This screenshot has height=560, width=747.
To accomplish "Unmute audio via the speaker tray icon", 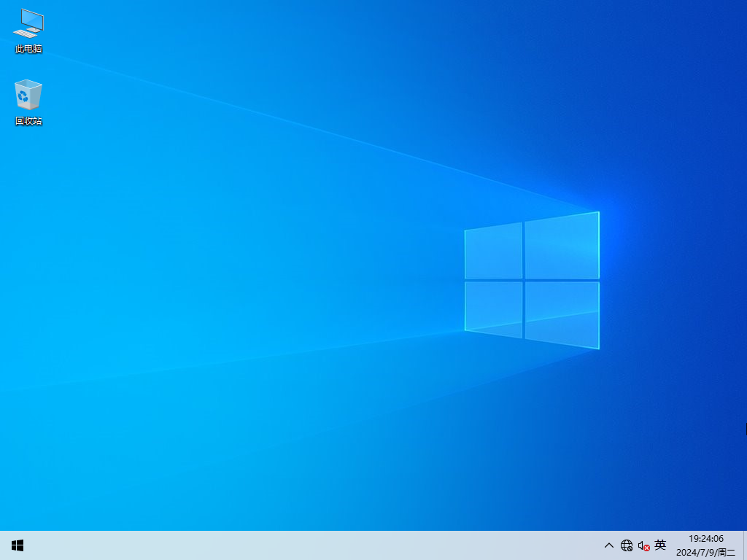I will (643, 545).
